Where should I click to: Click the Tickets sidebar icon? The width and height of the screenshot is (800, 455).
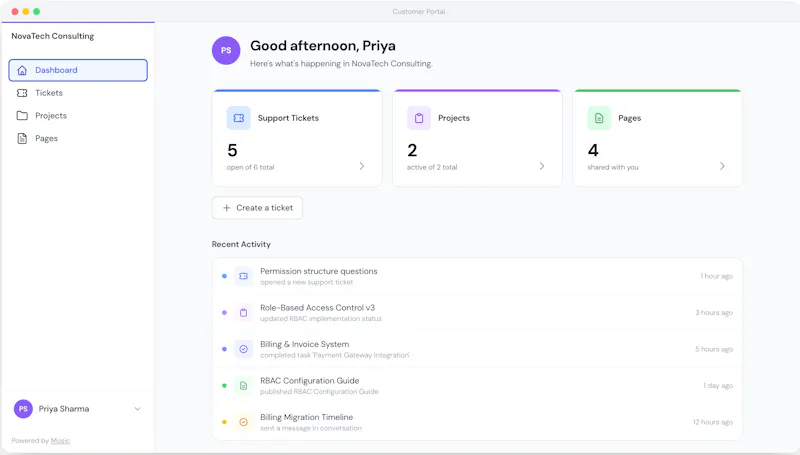click(22, 93)
